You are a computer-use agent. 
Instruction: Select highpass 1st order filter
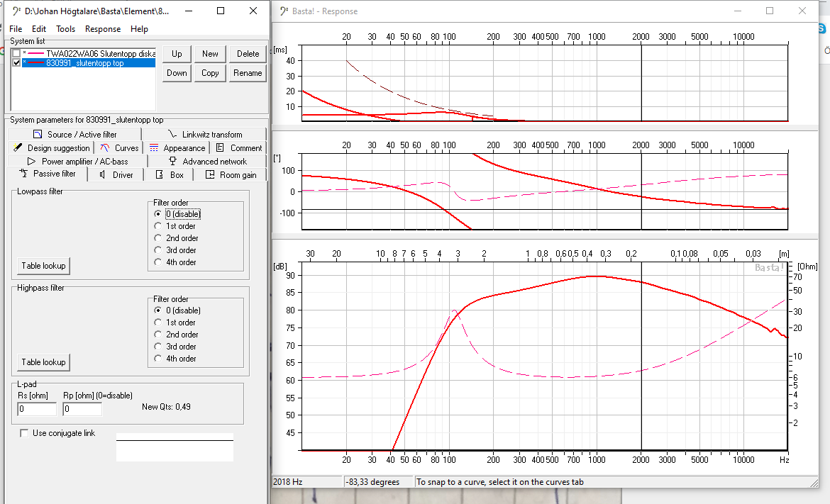[x=175, y=323]
